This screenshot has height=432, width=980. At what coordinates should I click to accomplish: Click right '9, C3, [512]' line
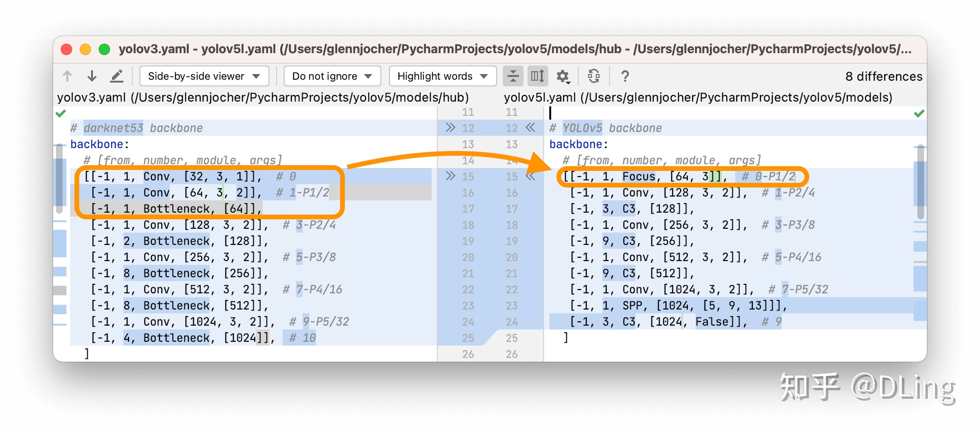pyautogui.click(x=632, y=273)
